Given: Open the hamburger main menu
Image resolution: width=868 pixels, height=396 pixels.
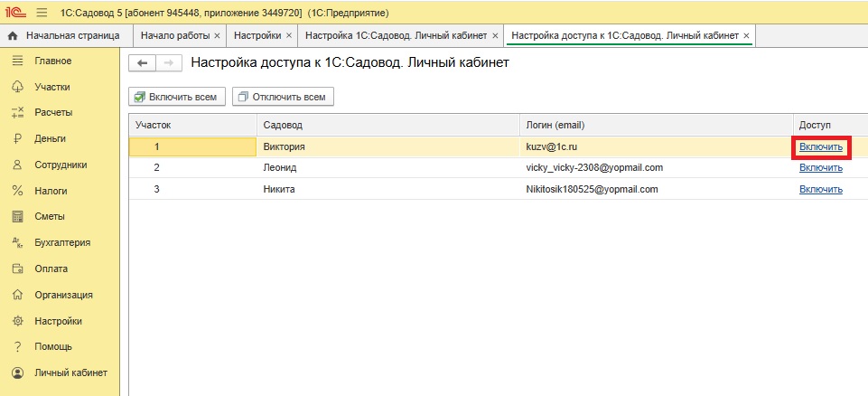Looking at the screenshot, I should tap(42, 12).
